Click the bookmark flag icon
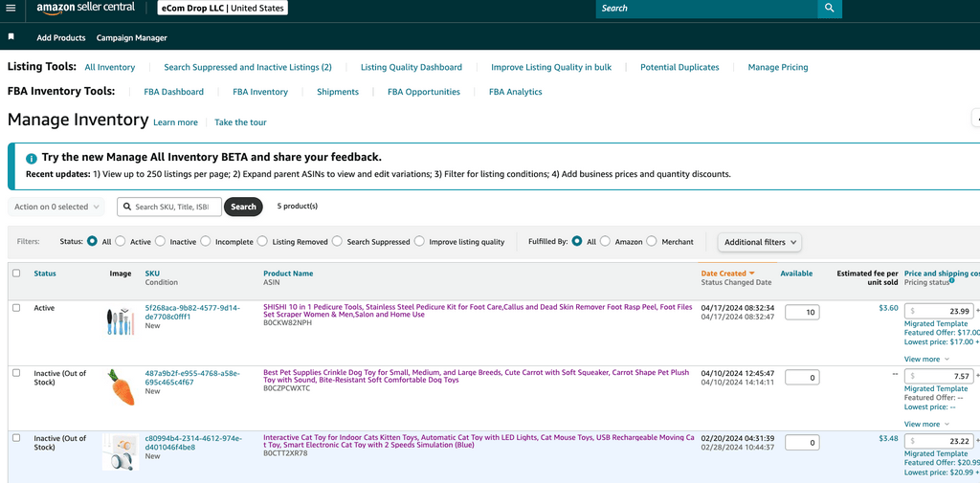 coord(11,37)
